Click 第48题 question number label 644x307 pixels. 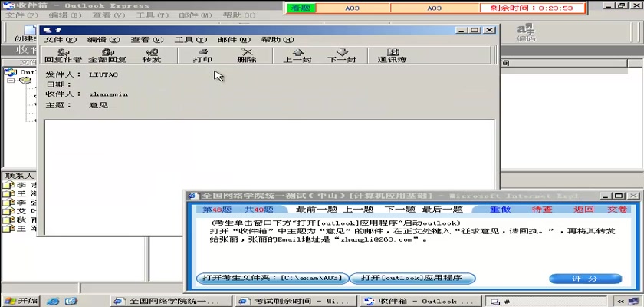(218, 210)
